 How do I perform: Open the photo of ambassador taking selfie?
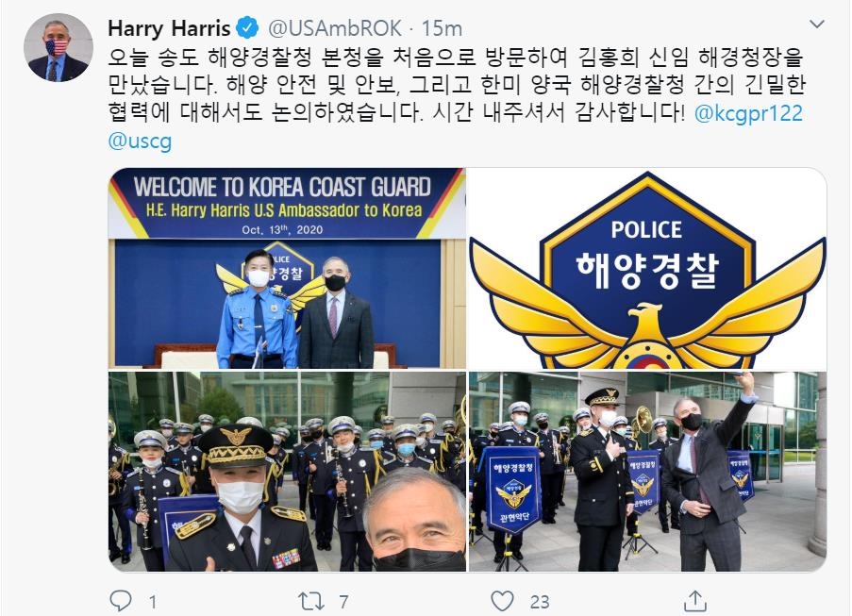[x=647, y=472]
